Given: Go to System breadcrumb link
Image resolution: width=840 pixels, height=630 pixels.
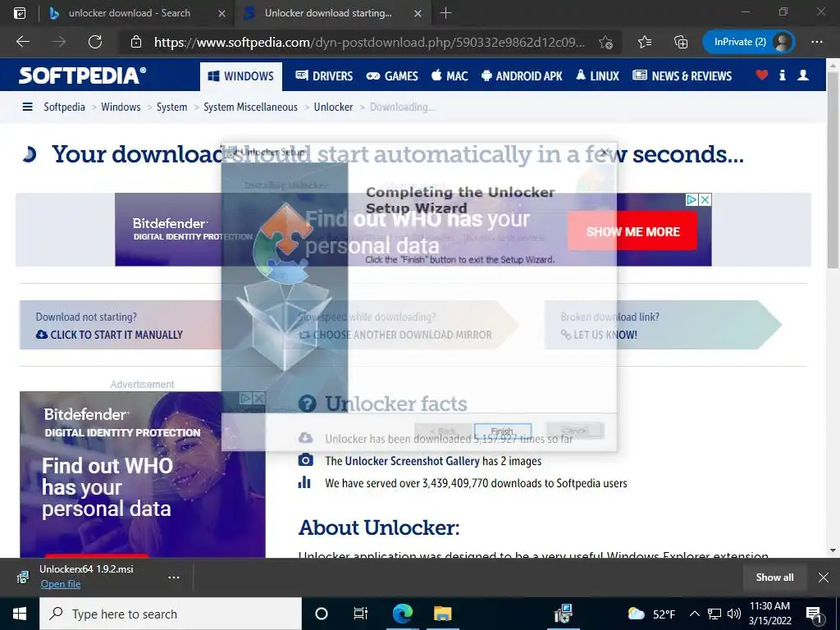Looking at the screenshot, I should (171, 107).
